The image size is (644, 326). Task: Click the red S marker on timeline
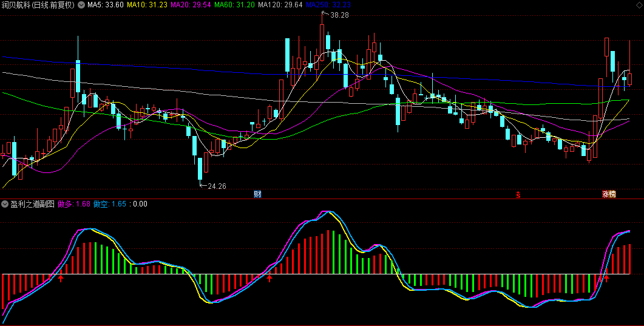pos(518,194)
